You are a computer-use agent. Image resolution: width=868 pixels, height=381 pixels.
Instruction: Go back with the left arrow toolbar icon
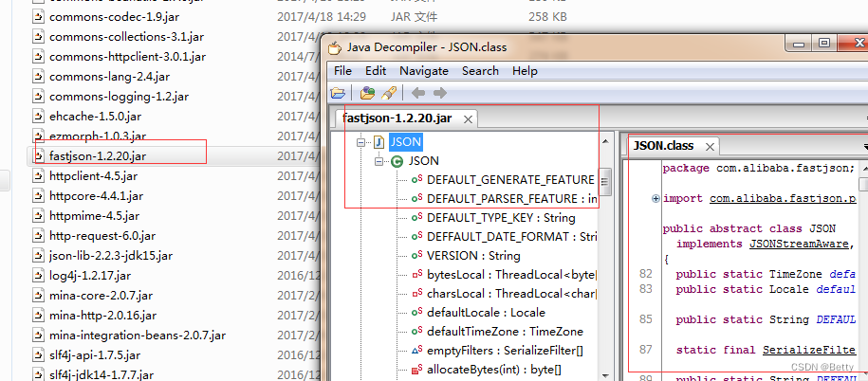pyautogui.click(x=418, y=93)
